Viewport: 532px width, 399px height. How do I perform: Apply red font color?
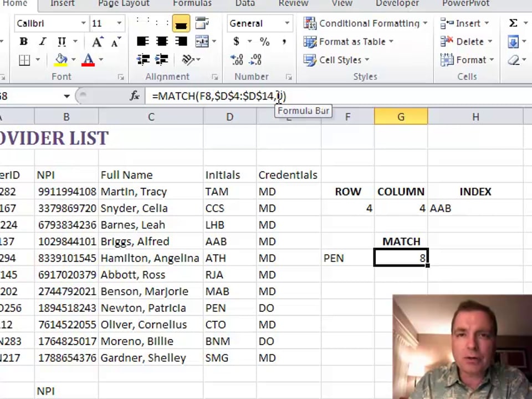(x=88, y=60)
